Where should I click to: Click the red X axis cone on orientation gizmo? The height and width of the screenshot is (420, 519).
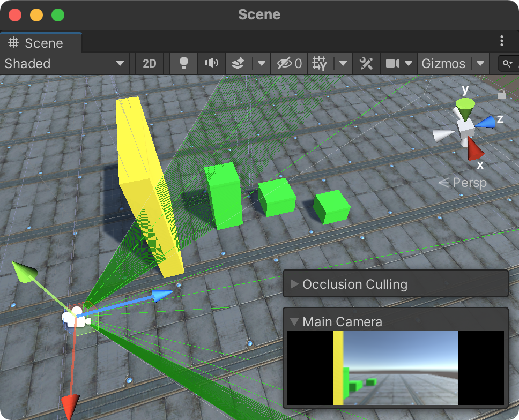tap(475, 149)
